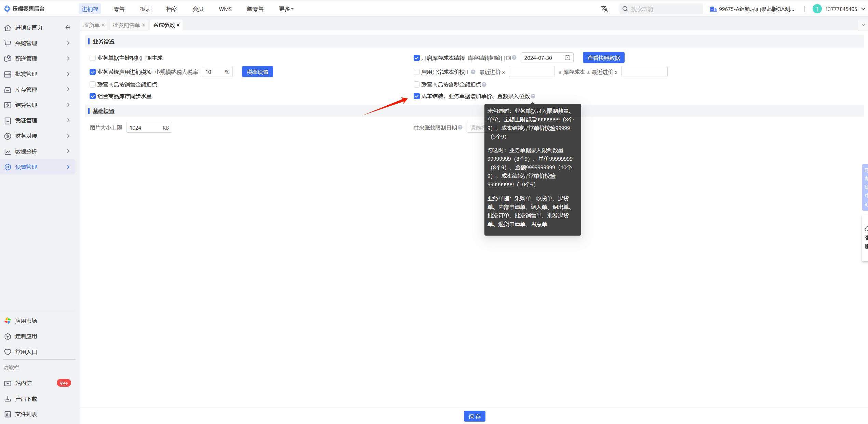
Task: Switch to 报表 top menu
Action: (145, 9)
